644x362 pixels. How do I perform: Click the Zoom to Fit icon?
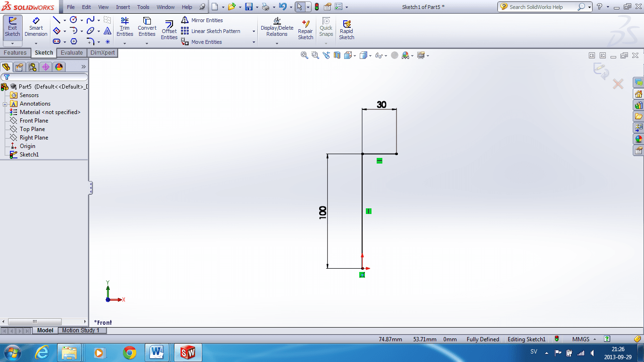pos(305,55)
